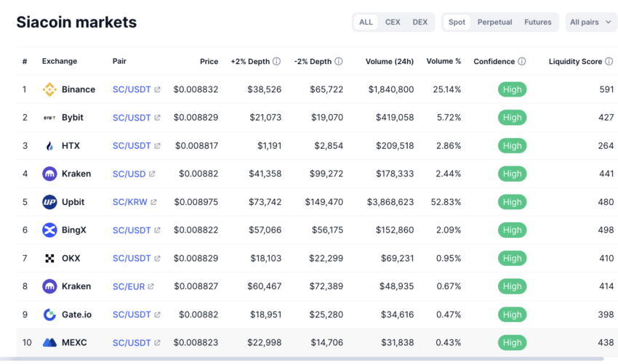The height and width of the screenshot is (364, 618).
Task: Open the All pairs dropdown
Action: [590, 23]
